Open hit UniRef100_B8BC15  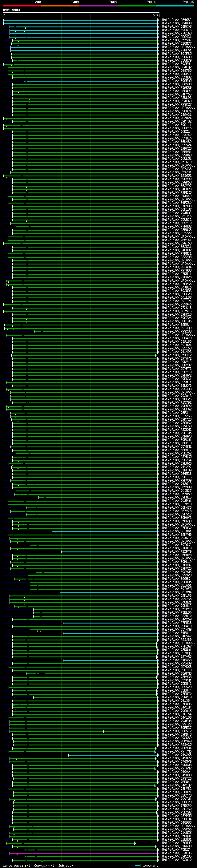tap(177, 128)
